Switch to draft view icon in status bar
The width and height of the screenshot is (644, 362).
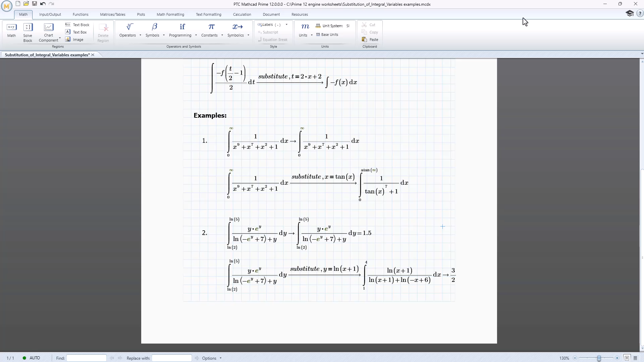point(635,358)
